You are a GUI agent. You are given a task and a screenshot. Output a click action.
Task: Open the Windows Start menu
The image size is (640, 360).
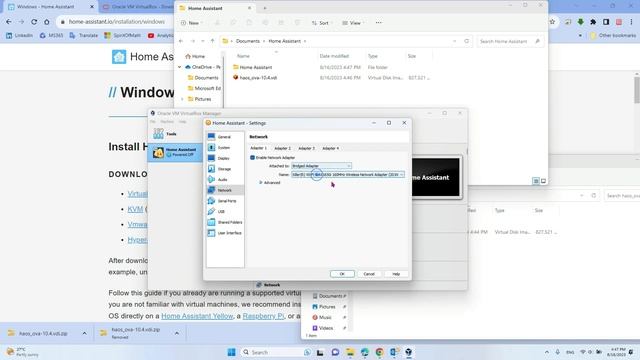tap(231, 352)
